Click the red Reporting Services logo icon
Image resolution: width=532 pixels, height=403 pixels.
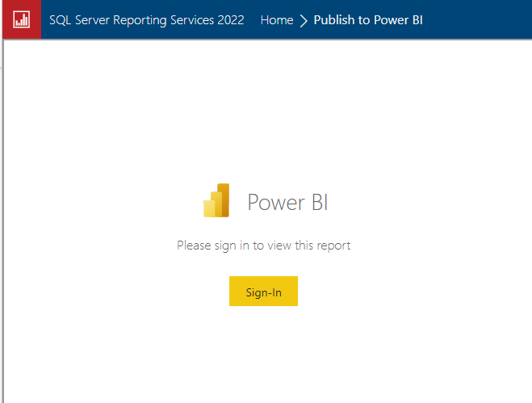coord(22,19)
